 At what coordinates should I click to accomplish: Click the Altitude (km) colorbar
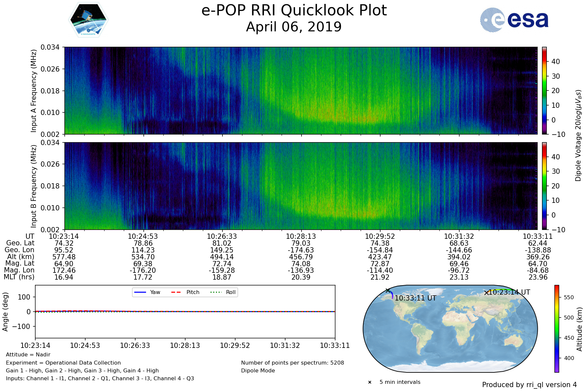pos(557,329)
